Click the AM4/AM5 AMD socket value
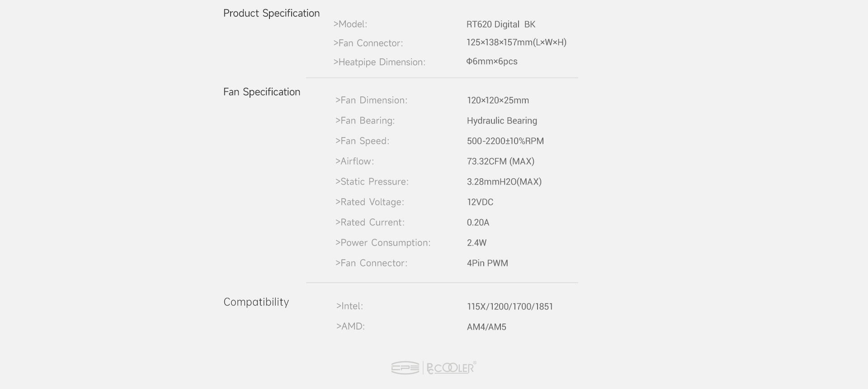The width and height of the screenshot is (868, 389). (x=486, y=327)
